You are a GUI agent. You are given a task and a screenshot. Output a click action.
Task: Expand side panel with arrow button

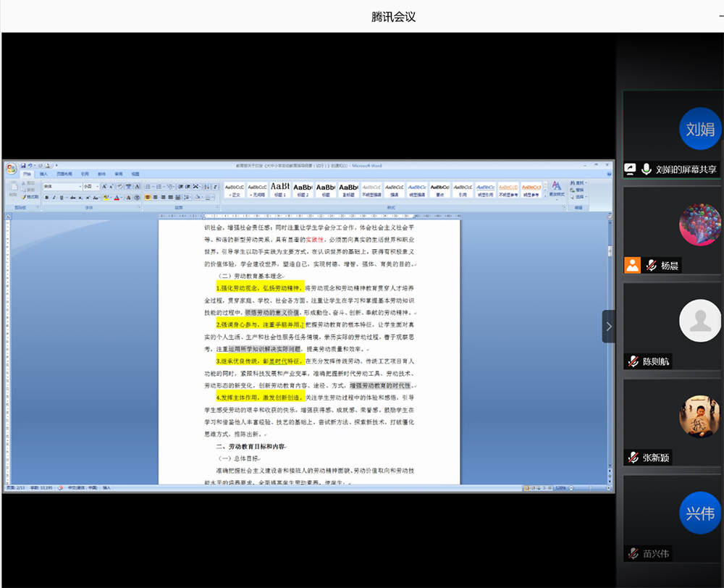click(x=608, y=327)
